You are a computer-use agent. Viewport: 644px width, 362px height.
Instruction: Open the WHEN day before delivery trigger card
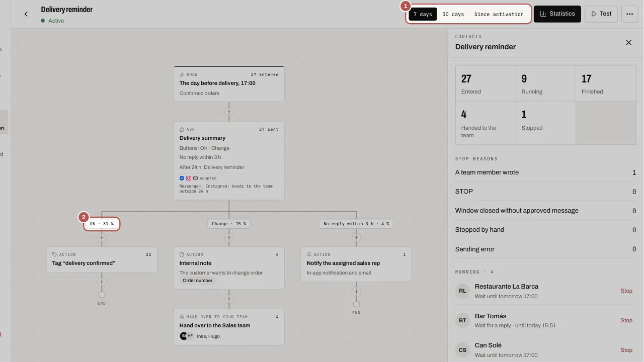point(229,84)
